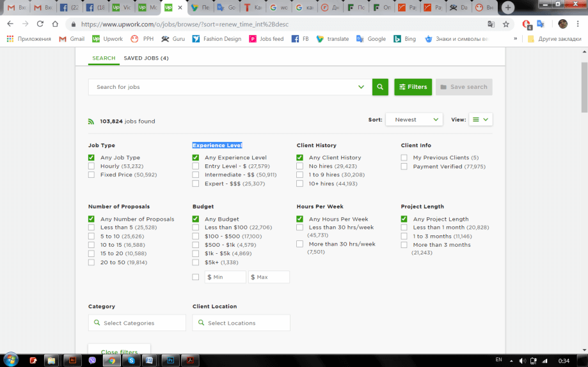Screen dimensions: 588x367
Task: Open the Windows Start menu
Action: tap(10, 360)
